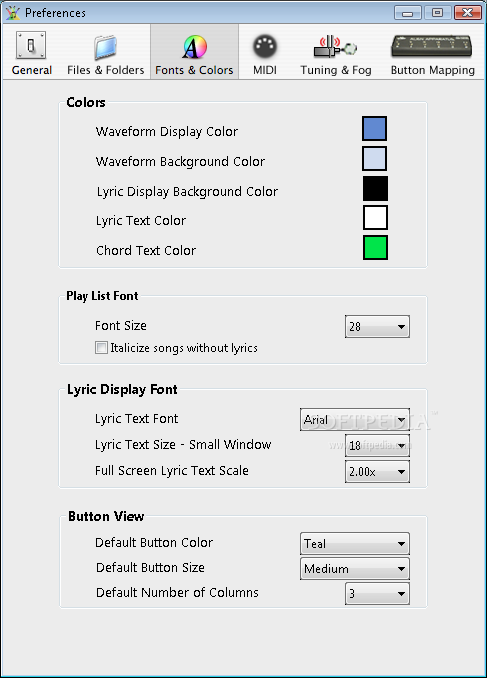Open the Files & Folders folder icon
The height and width of the screenshot is (678, 487).
105,47
